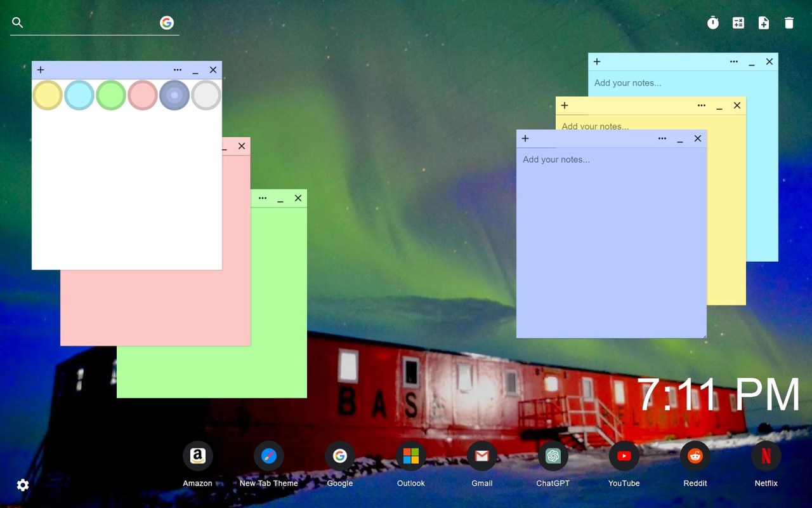This screenshot has height=508, width=812.
Task: Click the plus icon on the cyan note
Action: (x=597, y=62)
